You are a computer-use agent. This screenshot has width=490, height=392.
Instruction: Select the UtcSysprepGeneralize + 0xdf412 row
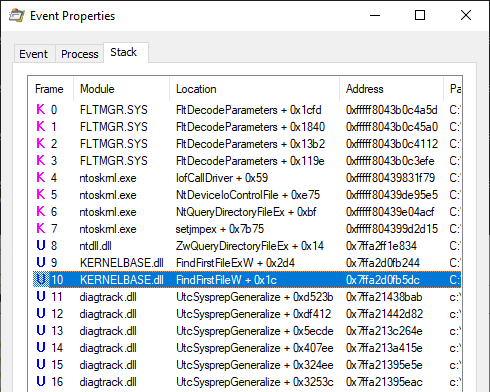pos(245,314)
